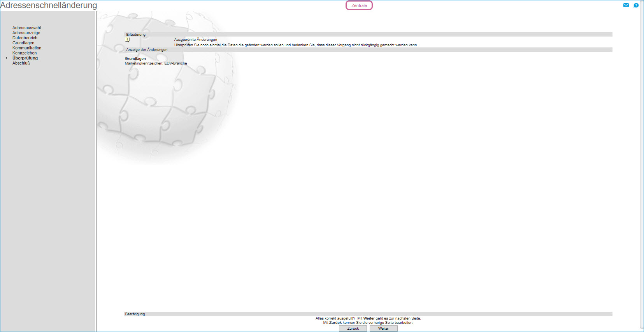Jump to the Abschluß step
Image resolution: width=644 pixels, height=332 pixels.
pyautogui.click(x=21, y=63)
